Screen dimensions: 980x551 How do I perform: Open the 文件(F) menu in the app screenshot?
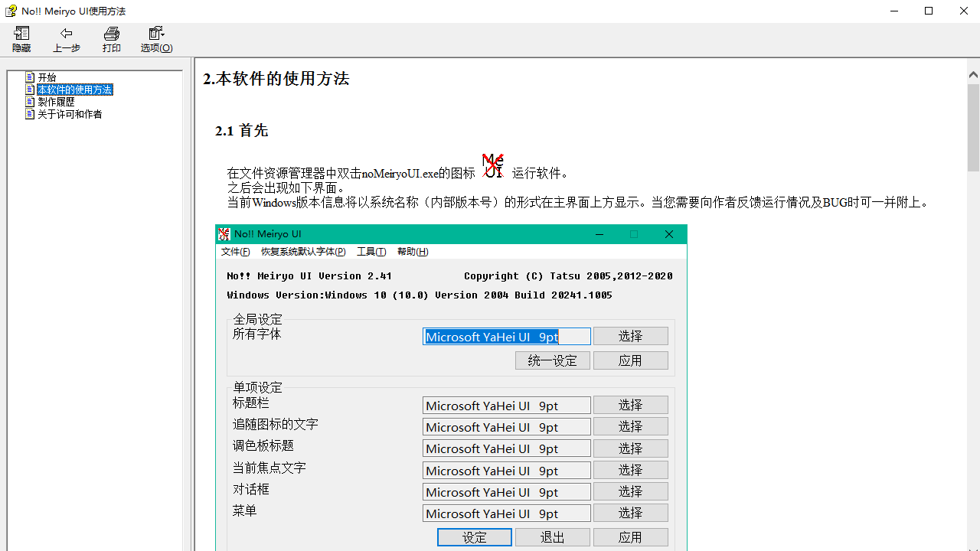tap(236, 251)
